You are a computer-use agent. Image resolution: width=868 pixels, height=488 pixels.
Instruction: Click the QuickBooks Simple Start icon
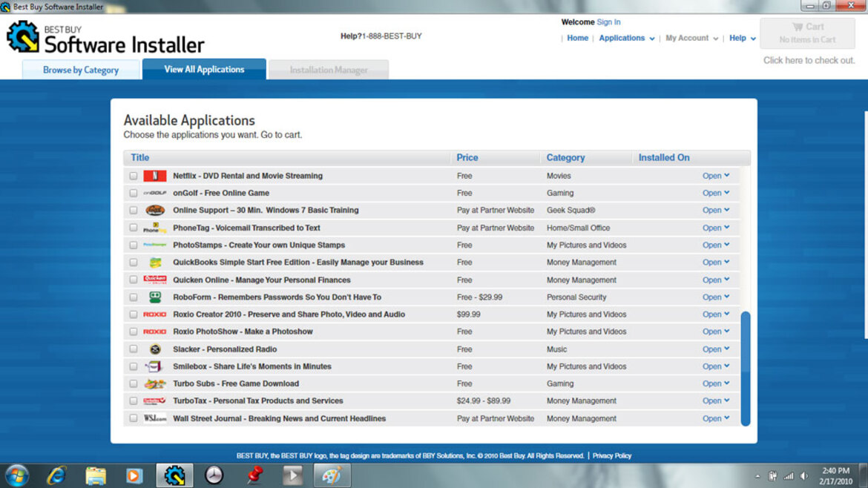[155, 263]
